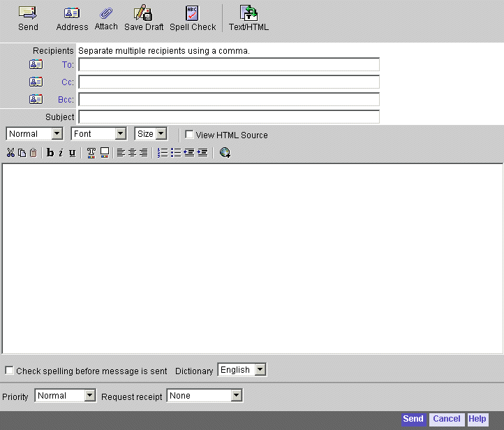
Task: Click the Bcc: link
Action: click(x=66, y=99)
